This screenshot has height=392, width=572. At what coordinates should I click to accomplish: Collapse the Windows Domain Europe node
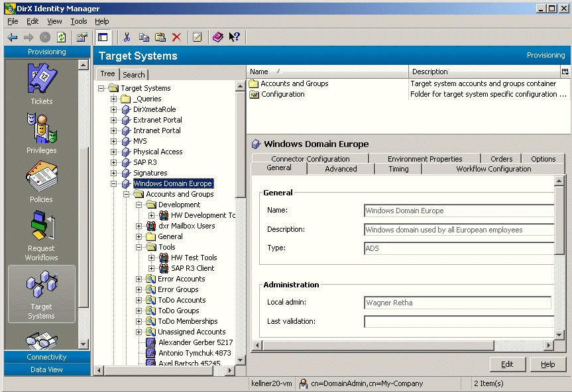point(113,183)
